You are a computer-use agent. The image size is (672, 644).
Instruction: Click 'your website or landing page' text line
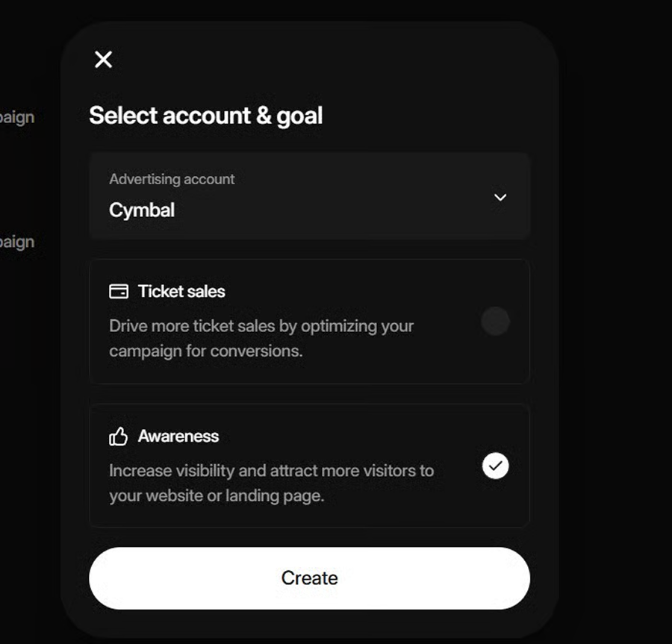(217, 495)
